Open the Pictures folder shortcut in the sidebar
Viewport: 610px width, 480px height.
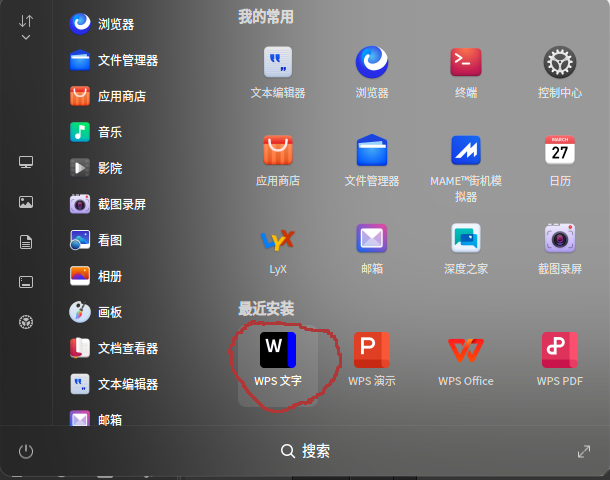26,202
